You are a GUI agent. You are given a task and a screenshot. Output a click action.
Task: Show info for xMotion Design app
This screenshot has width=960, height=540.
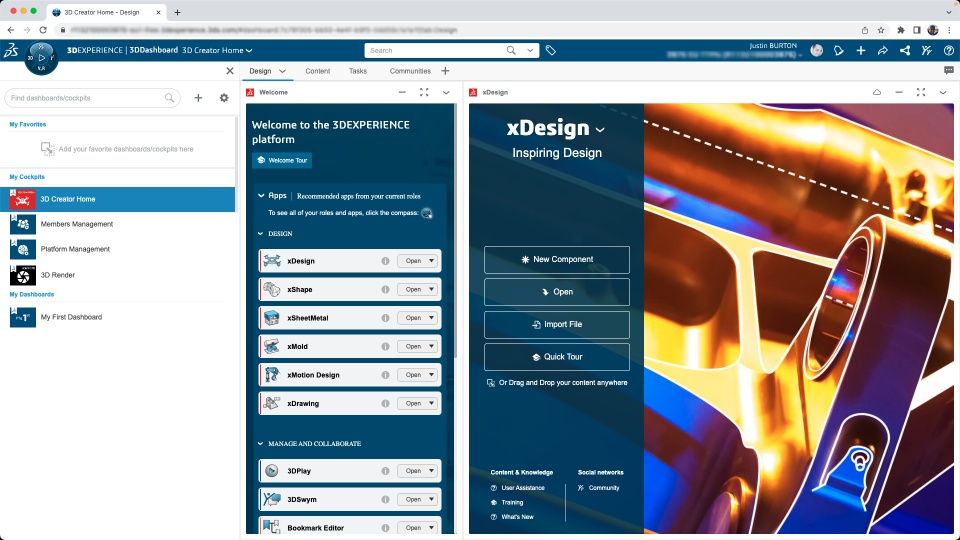pyautogui.click(x=385, y=375)
